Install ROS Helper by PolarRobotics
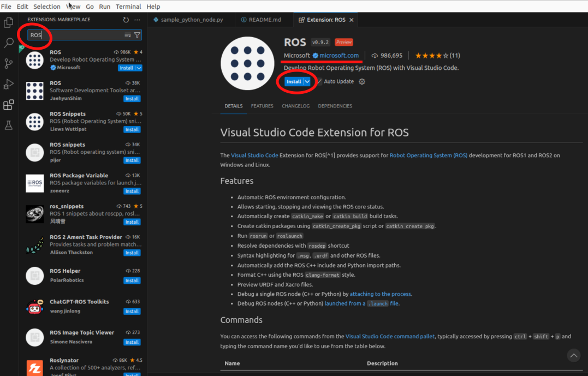 click(132, 280)
